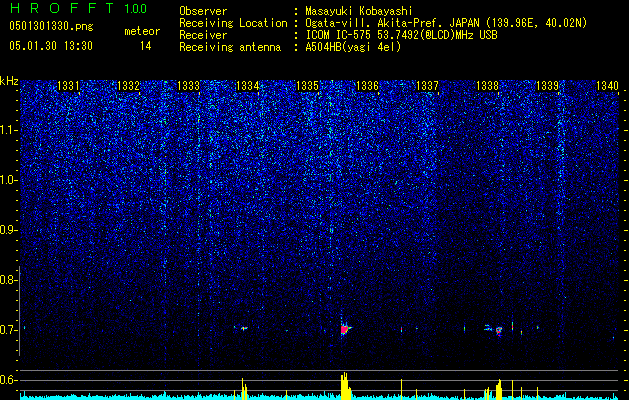The image size is (629, 400).
Task: Click the 0.6 kHz frequency label
Action: coord(8,380)
